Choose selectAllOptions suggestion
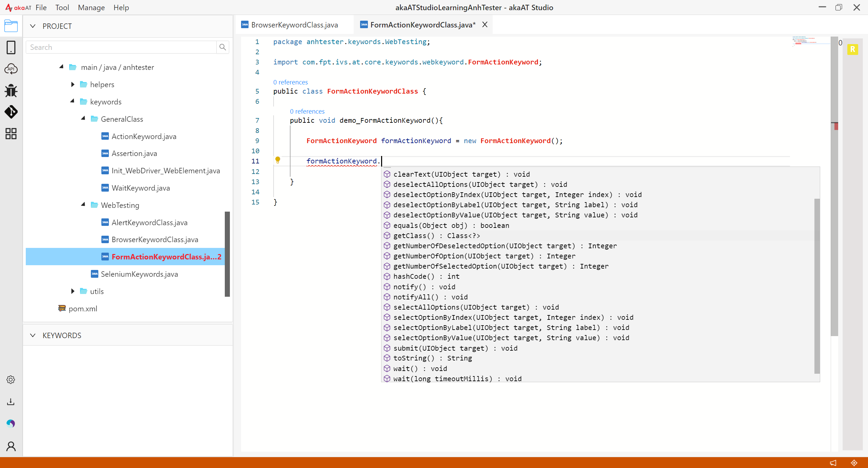The height and width of the screenshot is (468, 868). (x=597, y=307)
